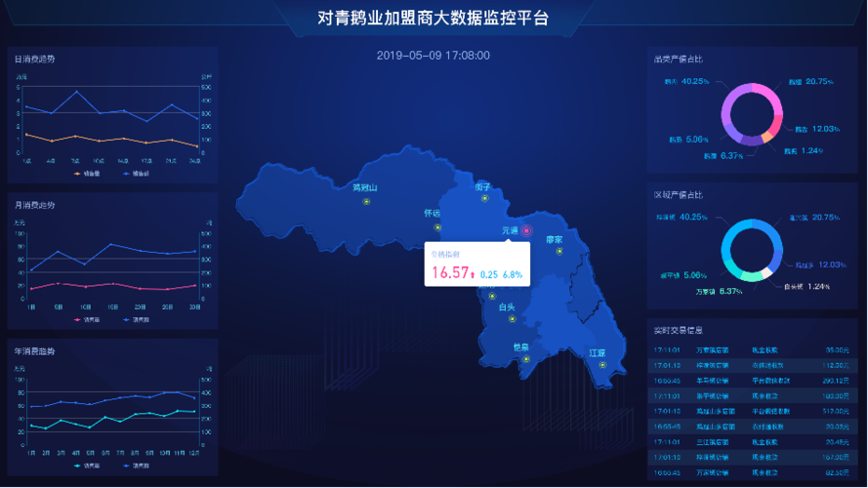This screenshot has height=488, width=868.
Task: Click the mint green 6.37% segment in 区域产值占比
Action: tap(751, 276)
